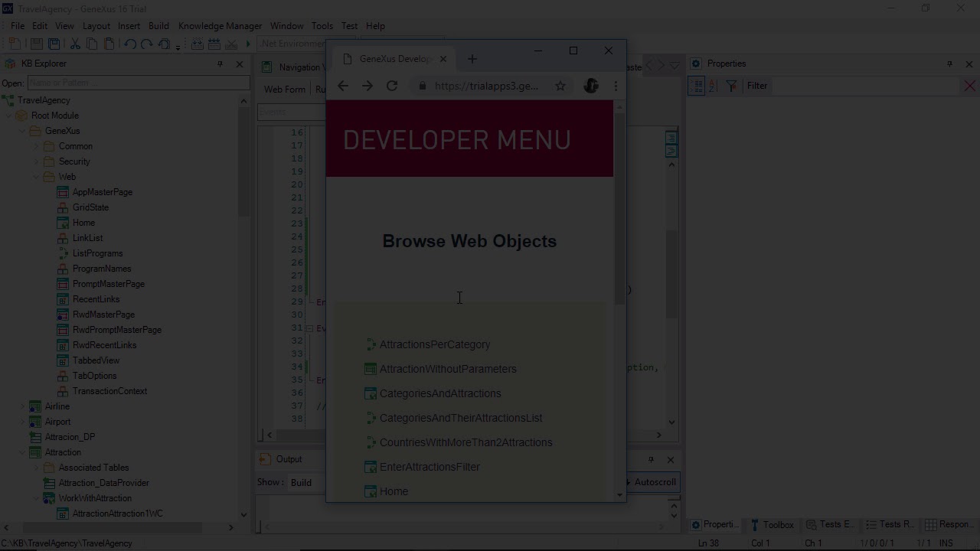Switch to the Tests Explorer tab
Viewport: 980px width, 551px height.
click(x=829, y=524)
